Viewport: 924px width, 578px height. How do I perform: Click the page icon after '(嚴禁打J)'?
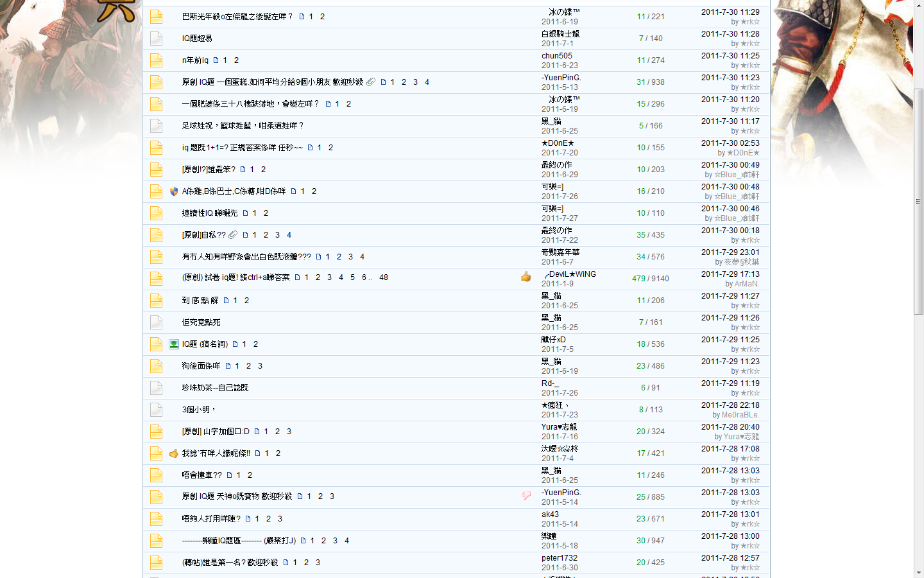click(x=303, y=541)
